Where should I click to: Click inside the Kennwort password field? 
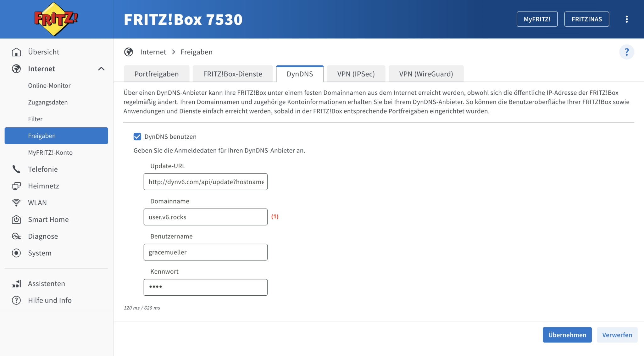pyautogui.click(x=205, y=287)
